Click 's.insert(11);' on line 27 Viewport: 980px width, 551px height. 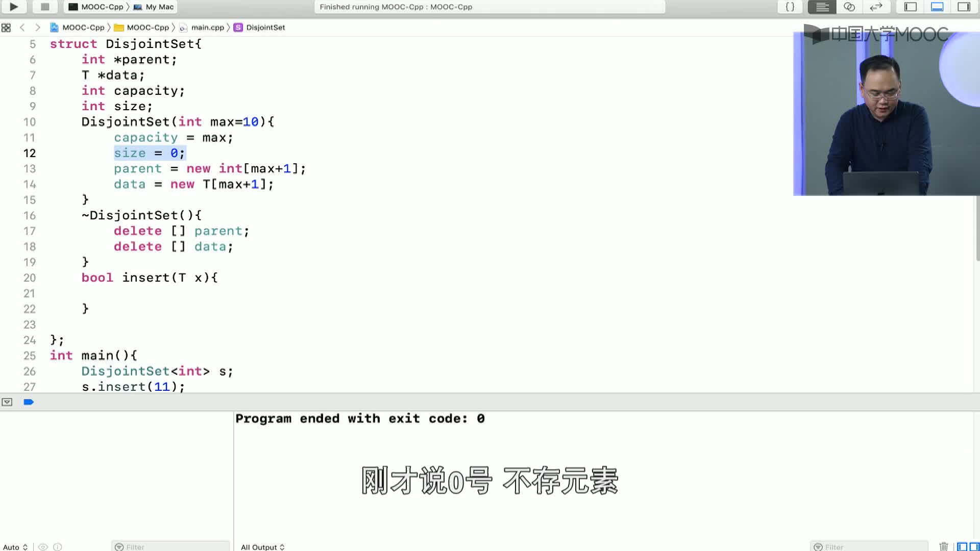133,387
